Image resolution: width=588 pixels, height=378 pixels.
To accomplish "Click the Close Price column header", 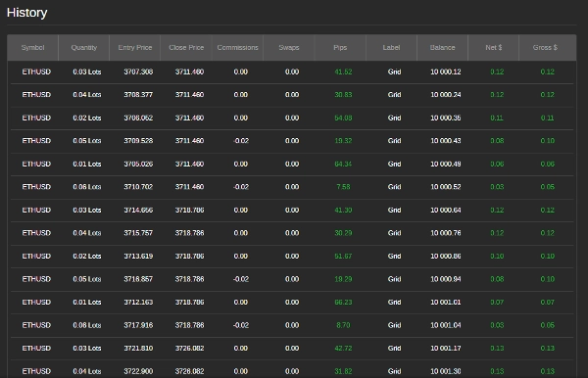I will tap(186, 48).
